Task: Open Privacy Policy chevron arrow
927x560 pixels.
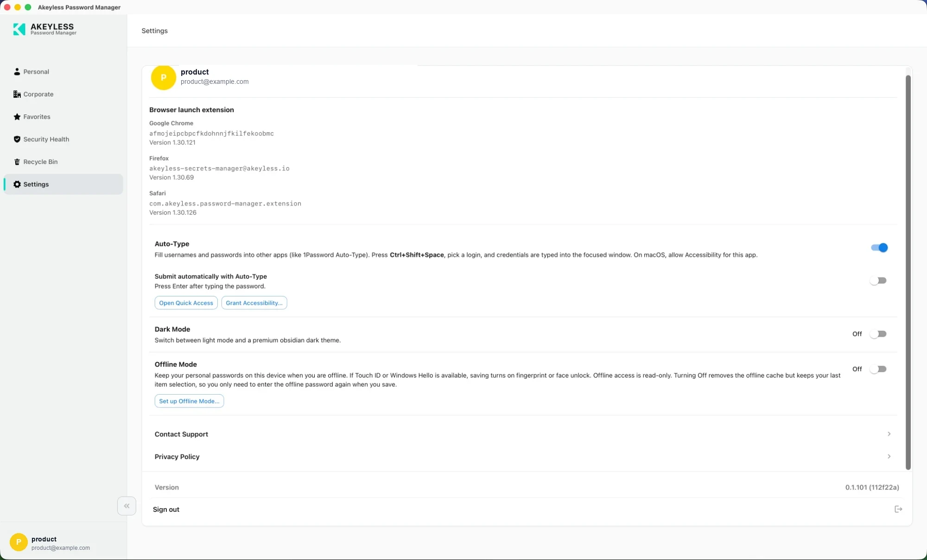Action: click(889, 456)
